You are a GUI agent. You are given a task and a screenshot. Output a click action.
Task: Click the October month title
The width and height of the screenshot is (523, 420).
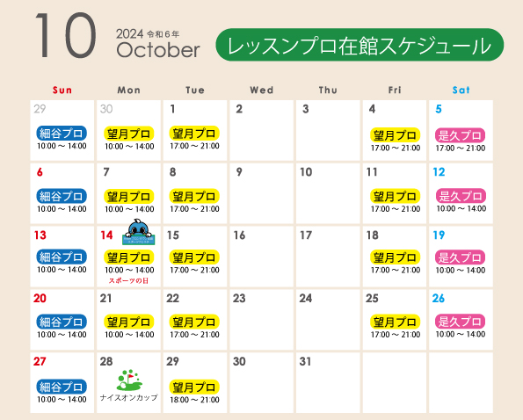coord(158,50)
